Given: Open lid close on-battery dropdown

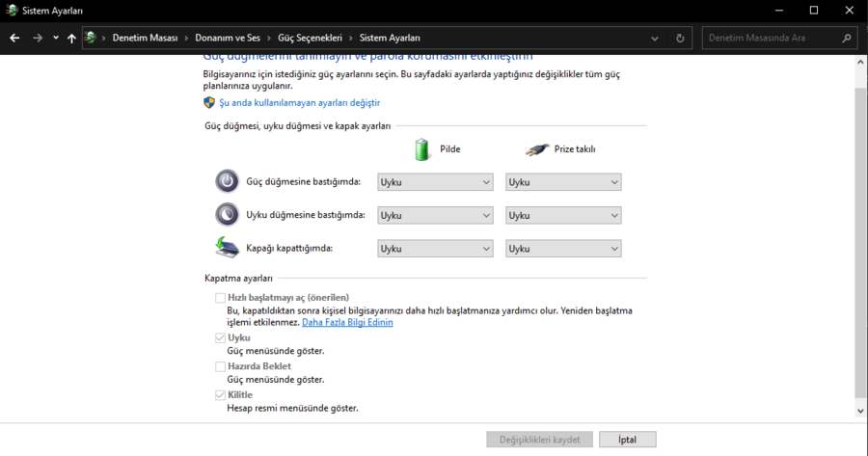Looking at the screenshot, I should point(435,249).
